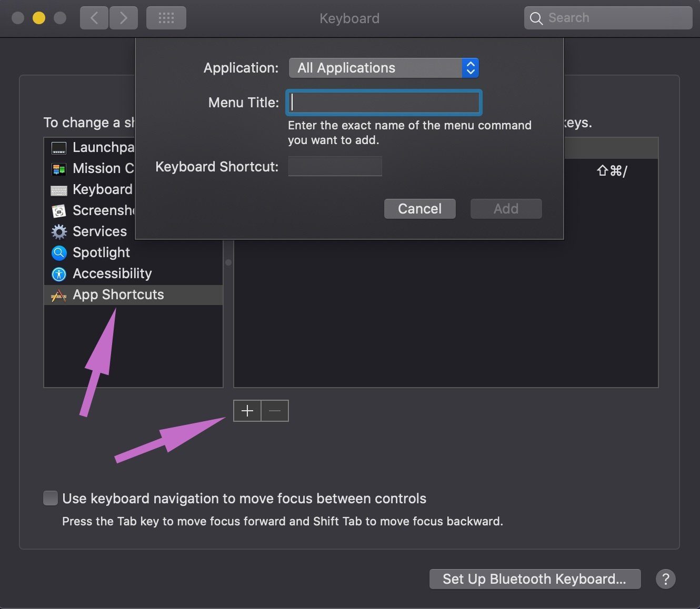The height and width of the screenshot is (609, 700).
Task: Click the Add button in the dialog
Action: 506,209
